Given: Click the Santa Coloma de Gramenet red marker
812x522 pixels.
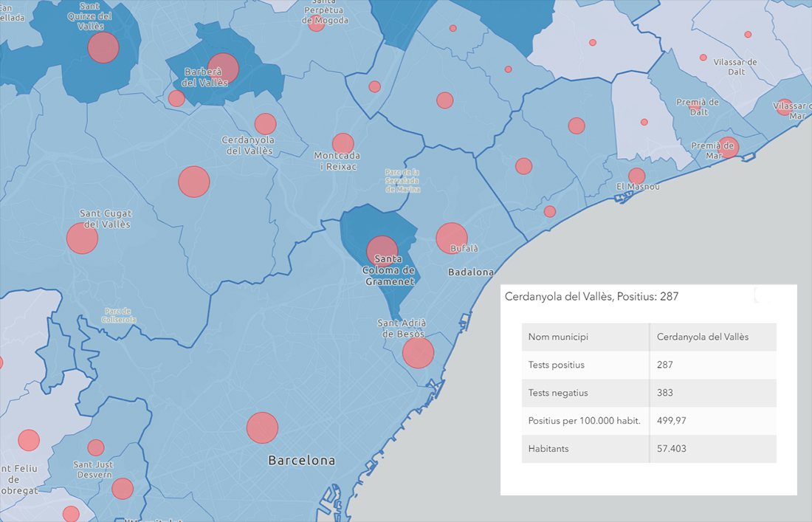Looking at the screenshot, I should pos(382,252).
